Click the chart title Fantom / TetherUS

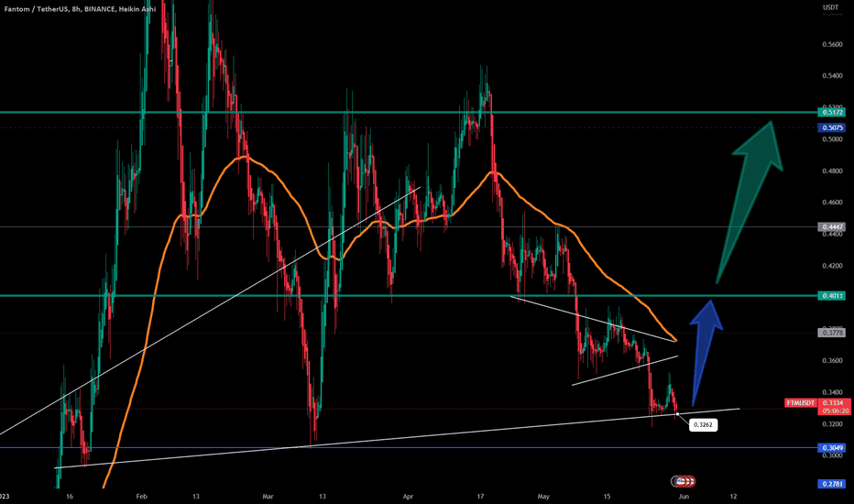(36, 9)
